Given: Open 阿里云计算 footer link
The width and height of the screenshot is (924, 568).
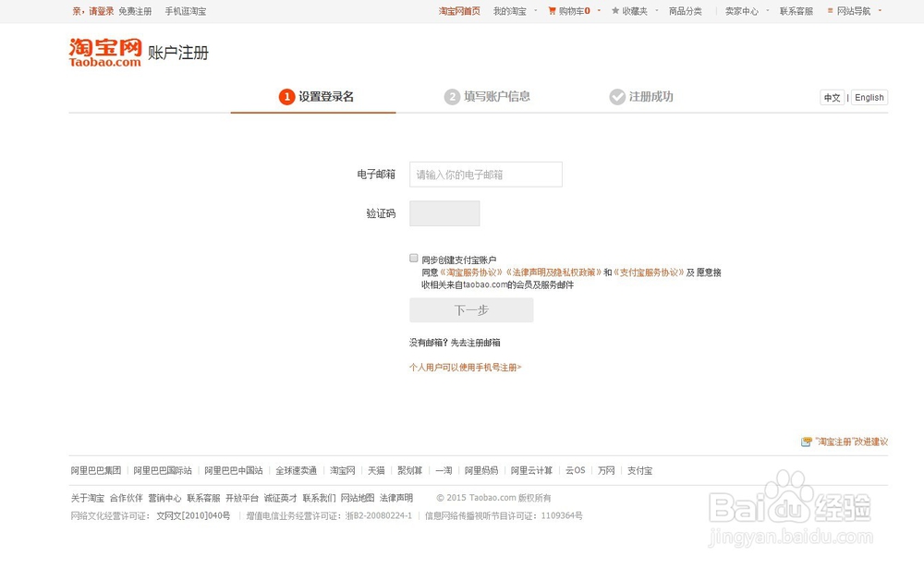Looking at the screenshot, I should coord(531,470).
